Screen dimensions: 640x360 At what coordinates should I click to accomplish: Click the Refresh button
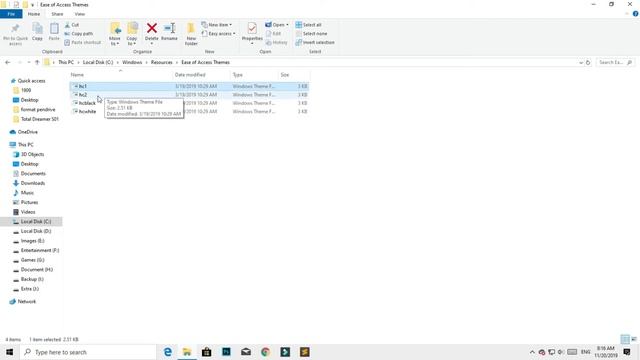coord(588,62)
